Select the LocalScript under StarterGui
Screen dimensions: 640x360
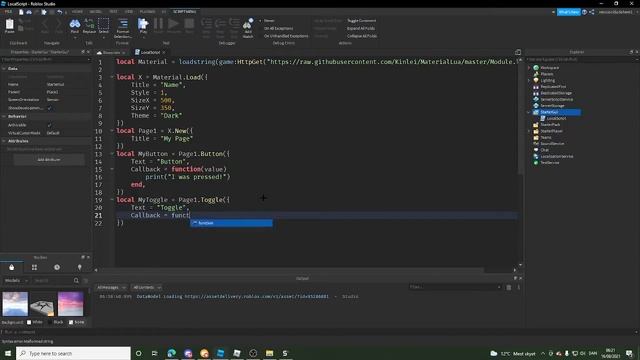coord(556,118)
